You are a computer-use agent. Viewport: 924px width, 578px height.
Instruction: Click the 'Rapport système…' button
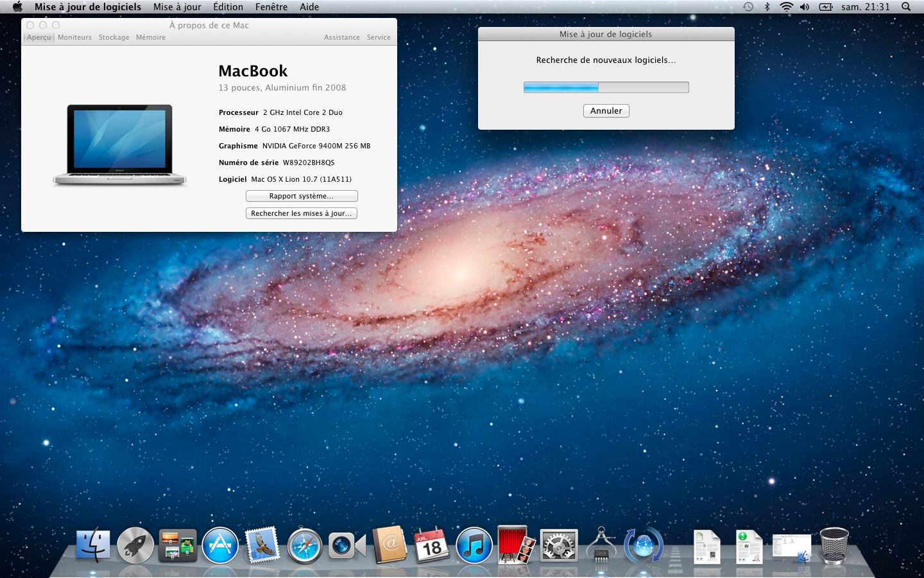click(x=302, y=196)
